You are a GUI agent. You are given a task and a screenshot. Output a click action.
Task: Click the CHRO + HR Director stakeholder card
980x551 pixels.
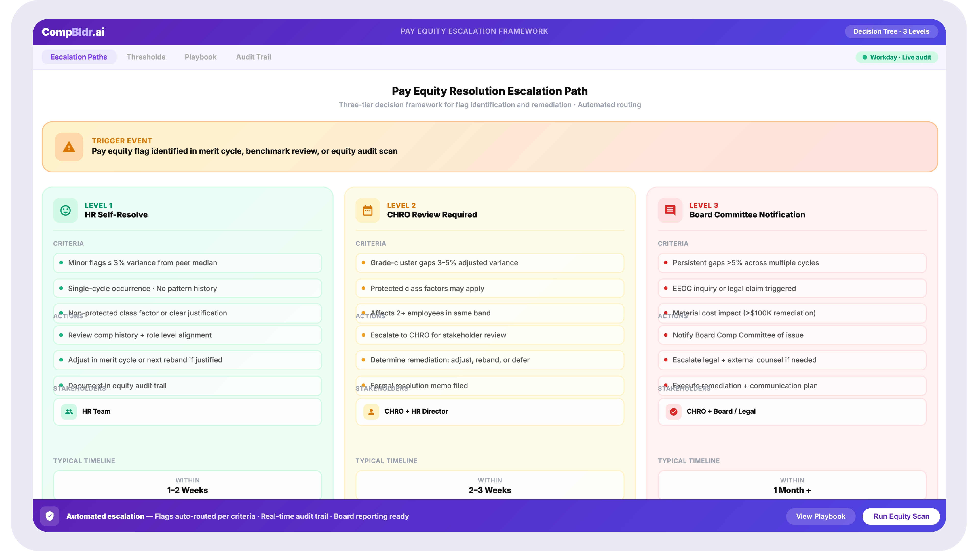(490, 411)
